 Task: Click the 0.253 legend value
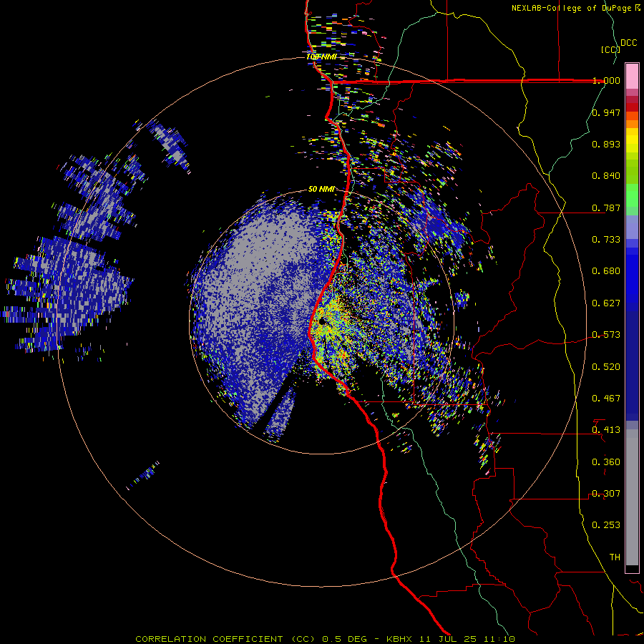(606, 525)
